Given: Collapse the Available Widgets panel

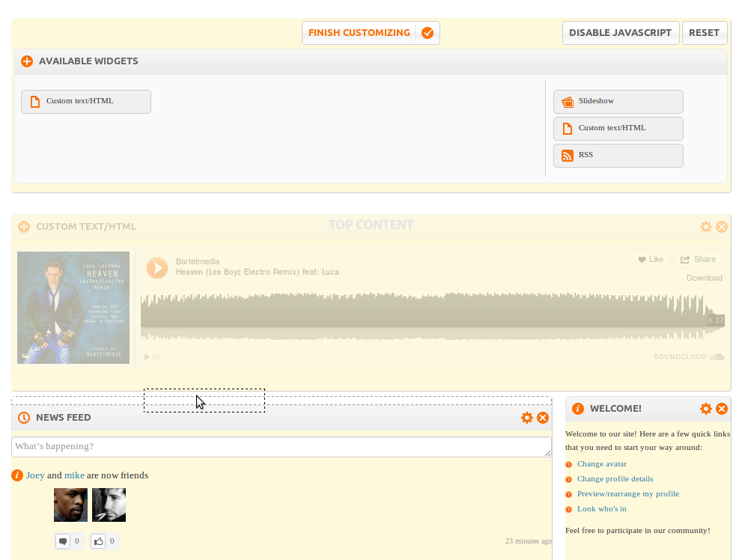Looking at the screenshot, I should click(x=27, y=61).
